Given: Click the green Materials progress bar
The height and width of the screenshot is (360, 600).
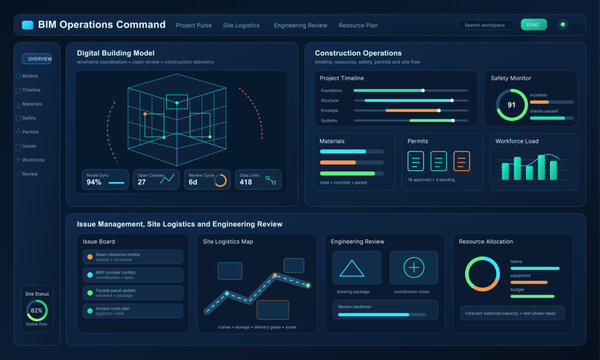Looking at the screenshot, I should [347, 174].
